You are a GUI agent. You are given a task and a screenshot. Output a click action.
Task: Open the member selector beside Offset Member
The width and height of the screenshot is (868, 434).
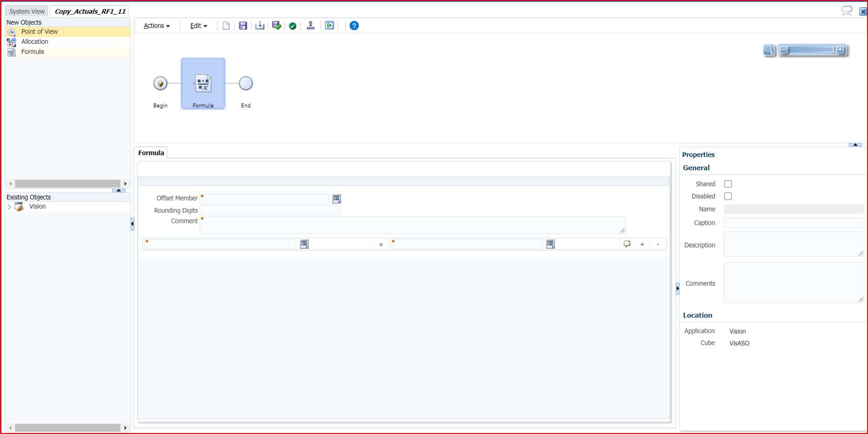click(x=337, y=198)
